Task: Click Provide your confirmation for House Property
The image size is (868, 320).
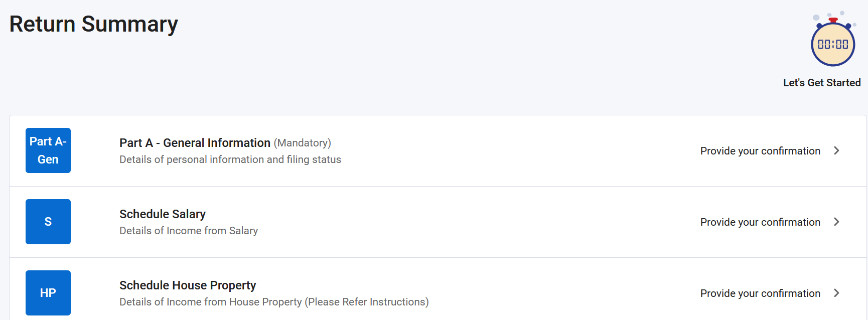Action: pyautogui.click(x=760, y=293)
